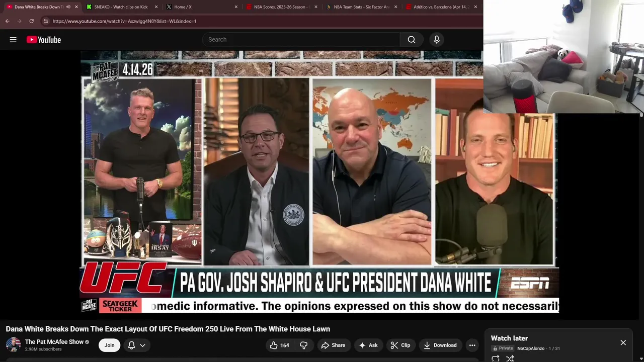Download the video
The image size is (644, 362).
click(440, 345)
